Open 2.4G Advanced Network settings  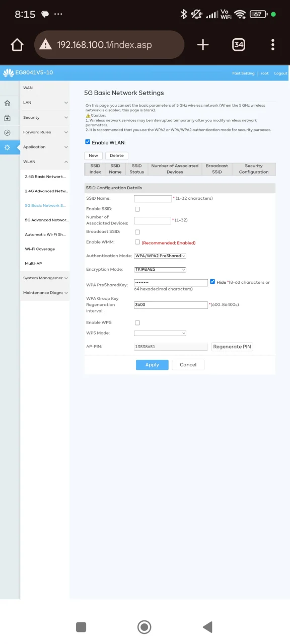pyautogui.click(x=46, y=191)
